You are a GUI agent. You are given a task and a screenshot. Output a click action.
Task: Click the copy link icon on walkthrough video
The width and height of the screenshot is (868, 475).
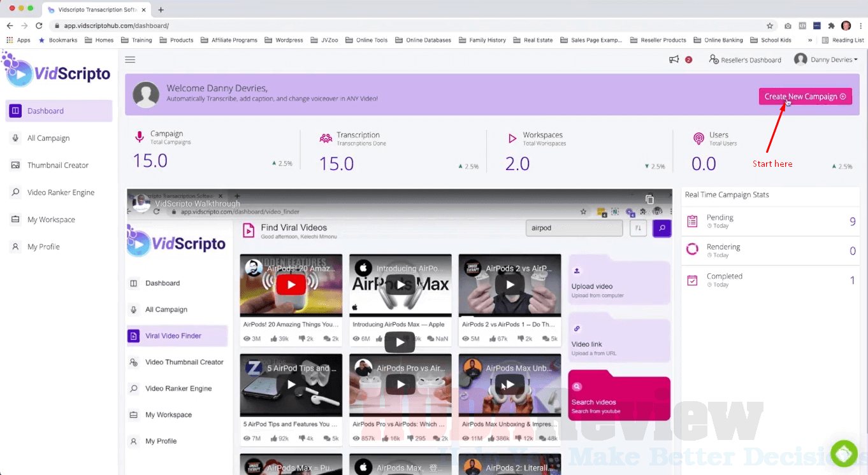[x=649, y=199]
